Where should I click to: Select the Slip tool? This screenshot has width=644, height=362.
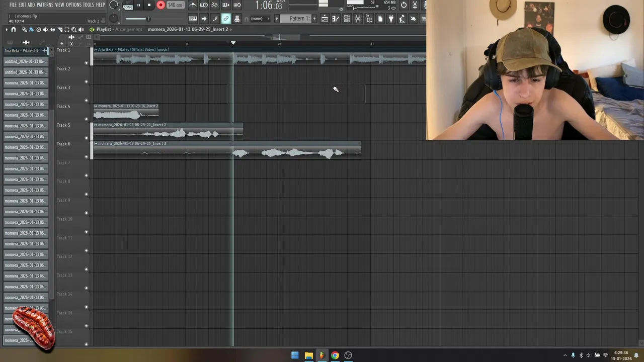(x=52, y=30)
